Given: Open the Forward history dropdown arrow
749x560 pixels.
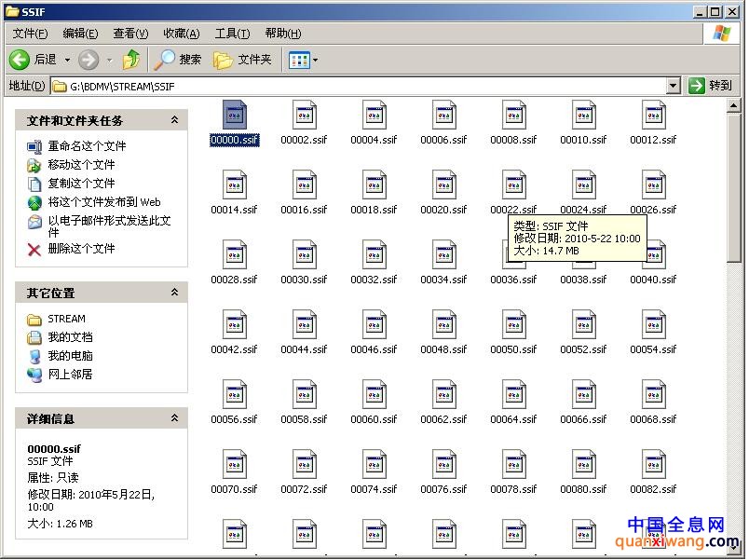Looking at the screenshot, I should [109, 61].
